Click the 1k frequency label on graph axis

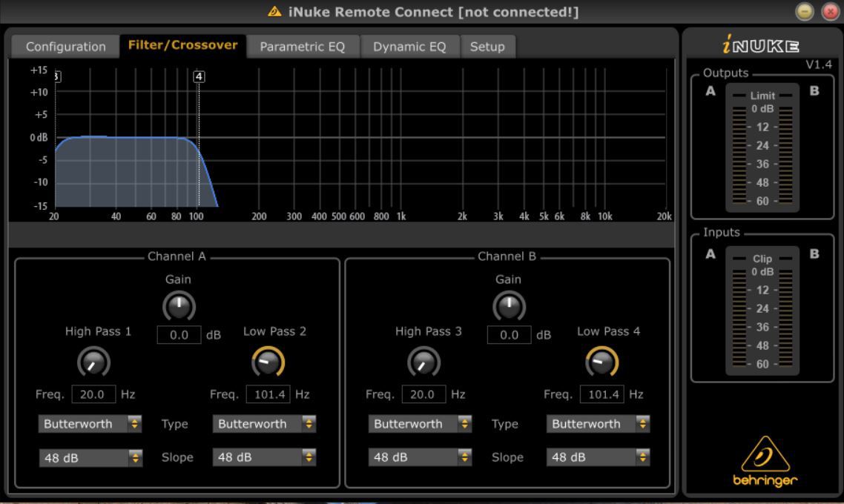401,216
